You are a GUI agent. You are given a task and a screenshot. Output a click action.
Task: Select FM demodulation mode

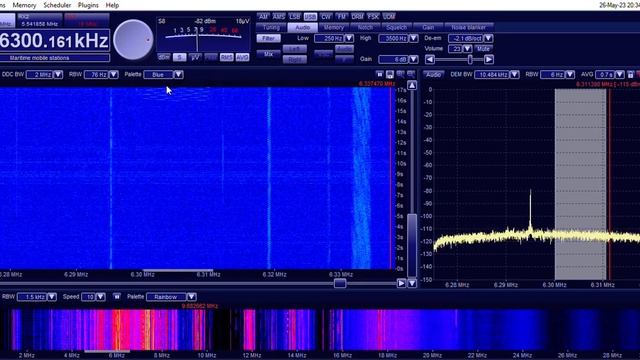coord(341,17)
